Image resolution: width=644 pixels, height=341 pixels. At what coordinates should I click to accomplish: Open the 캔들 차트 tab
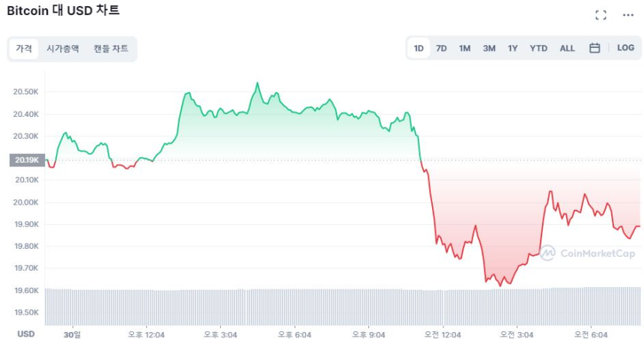(x=111, y=49)
